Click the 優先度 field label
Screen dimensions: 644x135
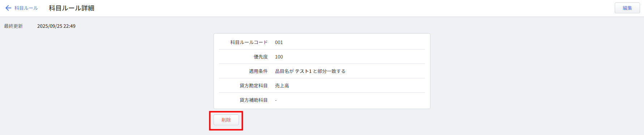click(x=261, y=57)
